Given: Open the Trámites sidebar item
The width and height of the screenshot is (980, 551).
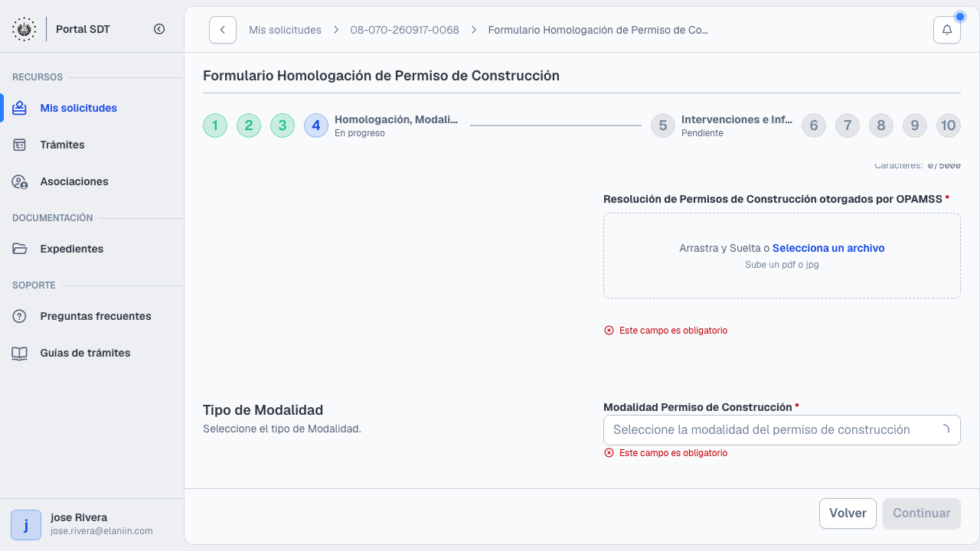Looking at the screenshot, I should (x=92, y=145).
